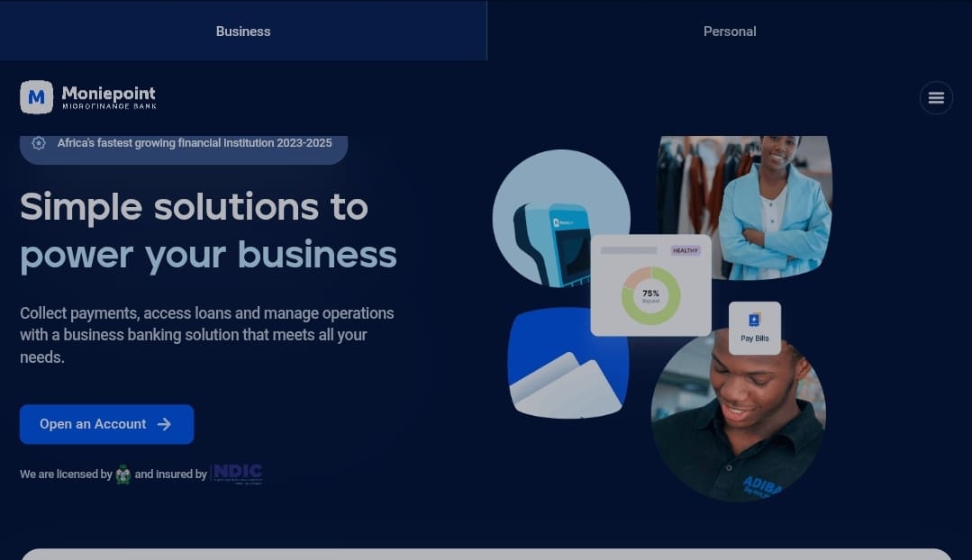The image size is (972, 560).
Task: Click the Moniepoint M logo icon
Action: (x=37, y=97)
